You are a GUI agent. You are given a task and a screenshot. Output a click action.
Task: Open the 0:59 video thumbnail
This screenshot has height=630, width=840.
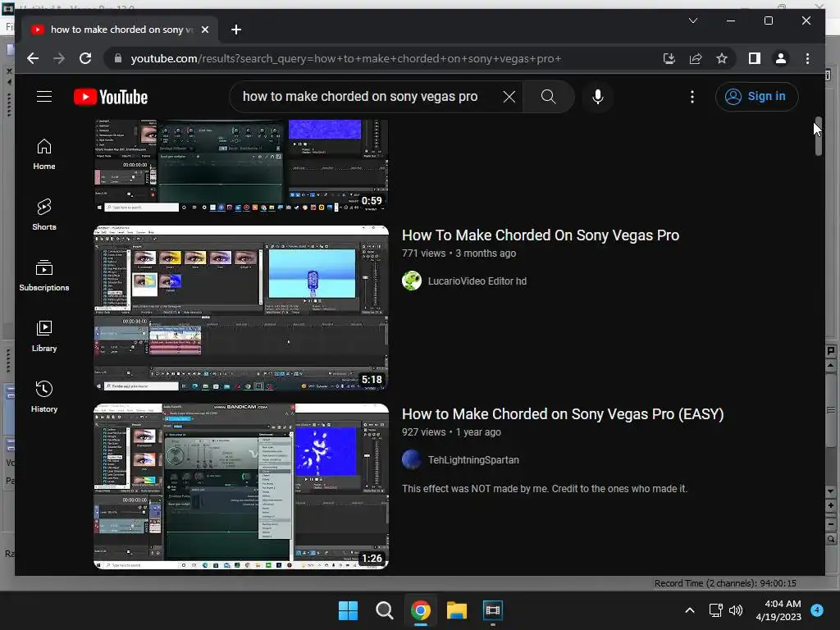241,165
